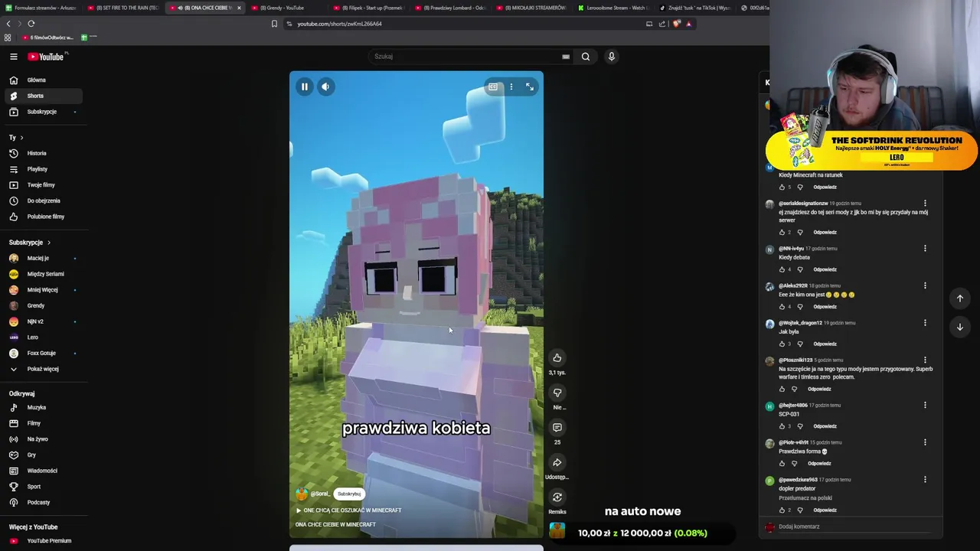980x551 pixels.
Task: Open Shorts in the sidebar
Action: [42, 96]
